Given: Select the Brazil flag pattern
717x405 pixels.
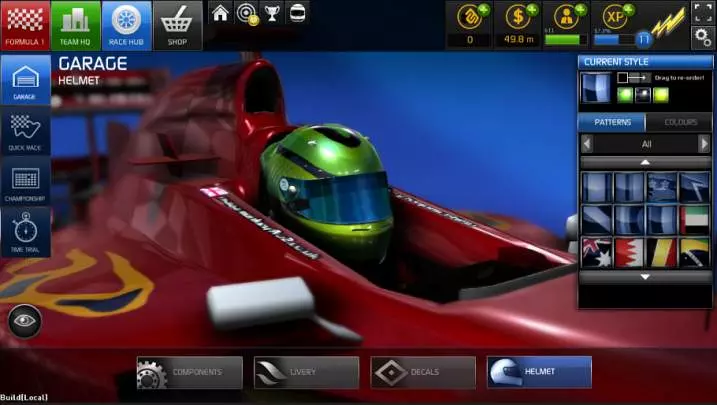Looking at the screenshot, I should point(694,252).
